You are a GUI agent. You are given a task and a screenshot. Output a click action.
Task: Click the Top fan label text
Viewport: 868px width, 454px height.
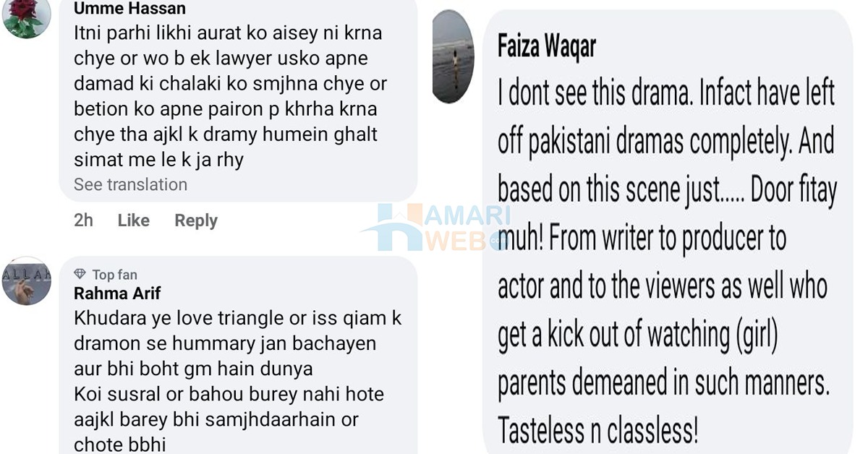[114, 275]
